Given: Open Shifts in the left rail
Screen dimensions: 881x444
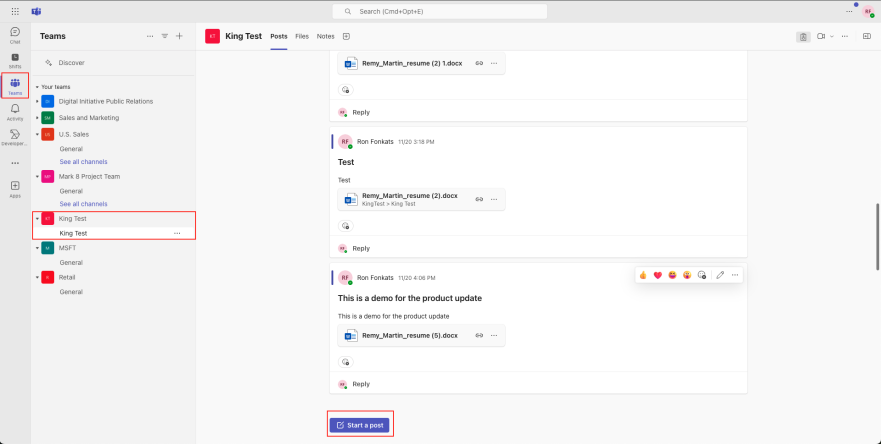Looking at the screenshot, I should (x=15, y=61).
